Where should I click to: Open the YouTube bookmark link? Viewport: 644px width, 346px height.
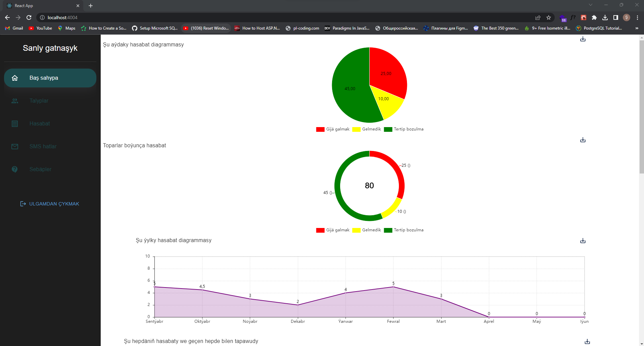(x=40, y=28)
